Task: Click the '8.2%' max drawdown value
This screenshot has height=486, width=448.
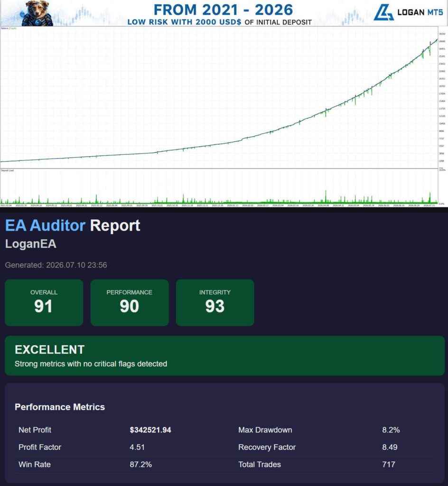Action: click(x=391, y=430)
